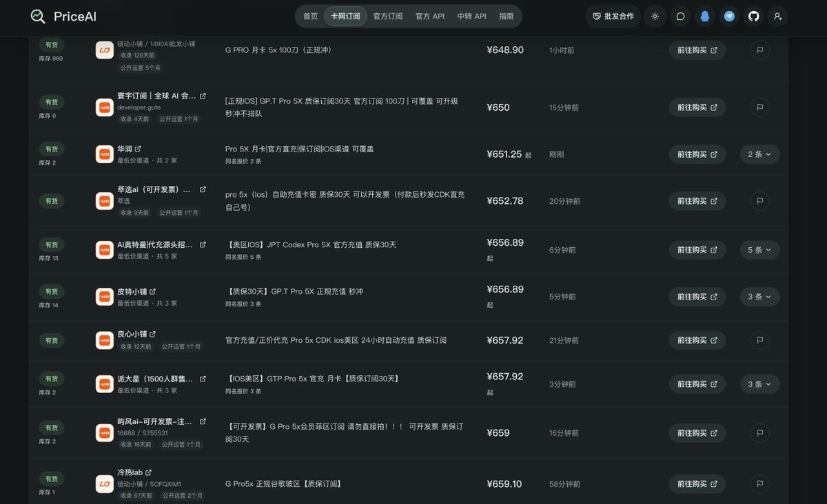Expand the 3 条 dropdown for 派大星

(x=760, y=384)
